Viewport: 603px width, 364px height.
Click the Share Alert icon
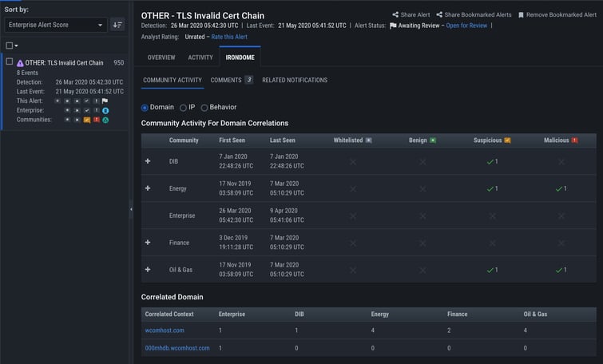[x=395, y=14]
